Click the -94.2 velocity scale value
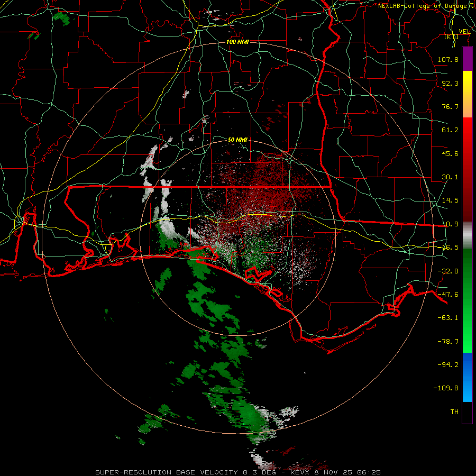 click(448, 365)
